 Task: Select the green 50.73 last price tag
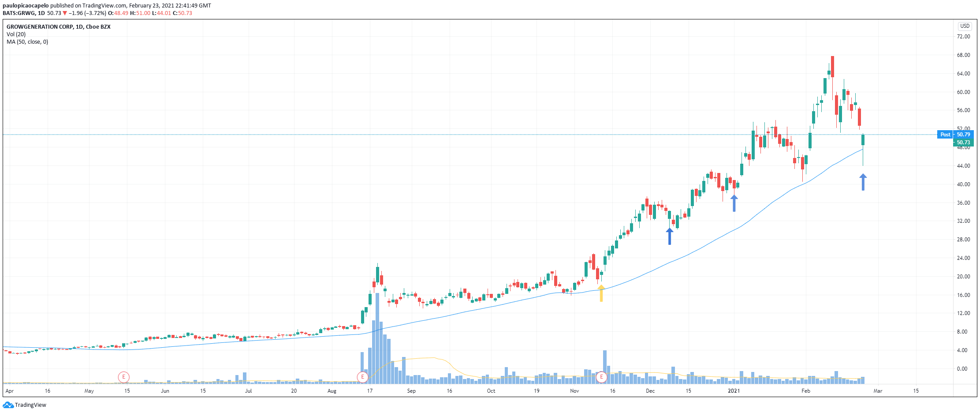click(x=963, y=143)
